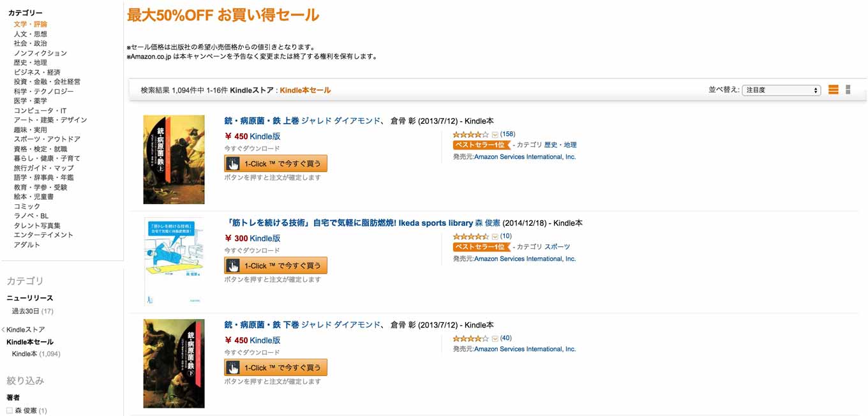Click star rating of 筋トレを続ける技術 book
This screenshot has height=416, width=868.
coord(471,236)
